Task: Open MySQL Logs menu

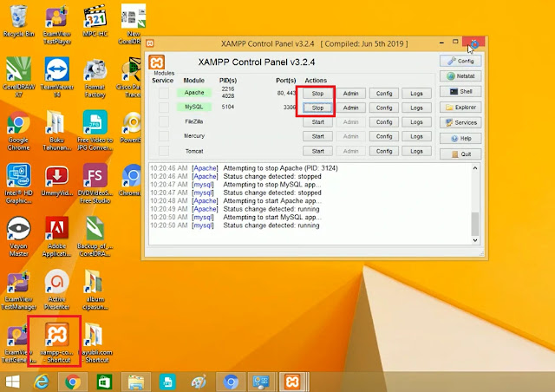Action: click(416, 108)
